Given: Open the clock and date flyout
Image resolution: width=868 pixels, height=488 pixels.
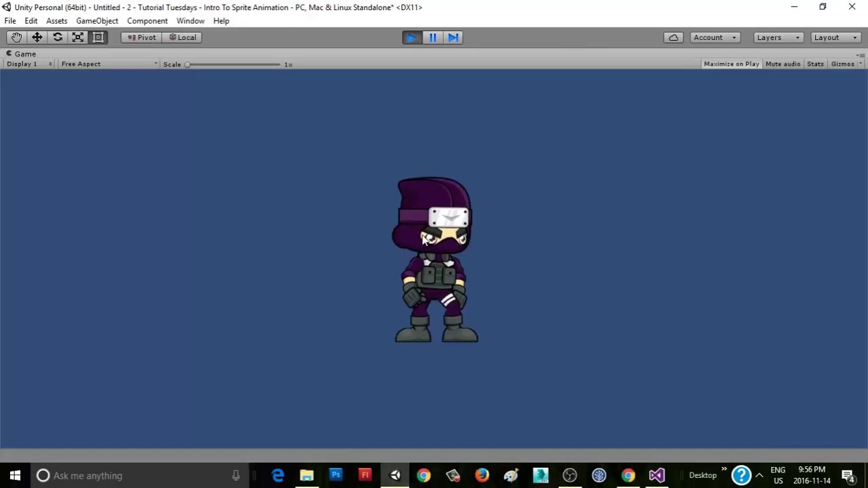Looking at the screenshot, I should (x=812, y=475).
